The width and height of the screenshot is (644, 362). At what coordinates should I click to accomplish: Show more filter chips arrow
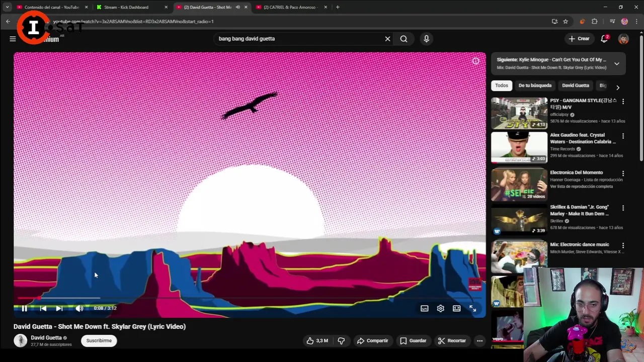[x=618, y=87]
